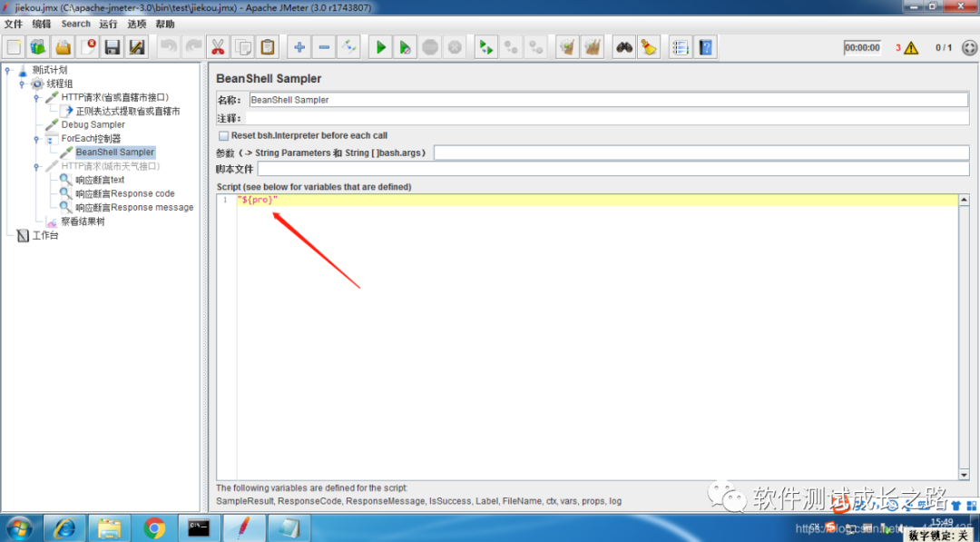The width and height of the screenshot is (980, 542).
Task: Click the remote start all icon
Action: [x=485, y=47]
